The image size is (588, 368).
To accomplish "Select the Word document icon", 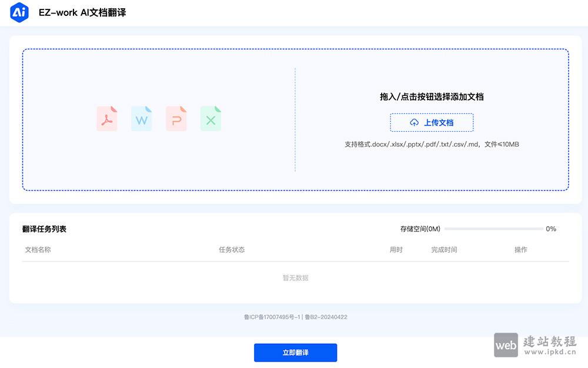I will (x=141, y=118).
